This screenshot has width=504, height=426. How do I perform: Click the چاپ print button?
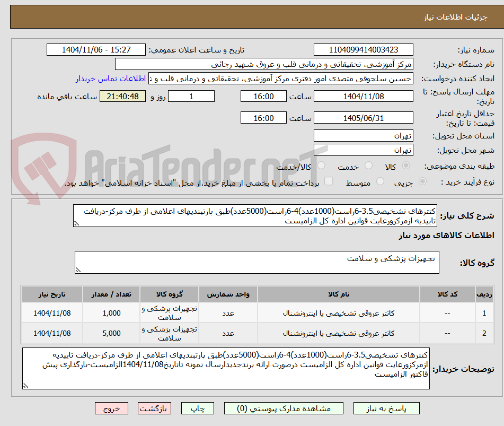tap(197, 408)
